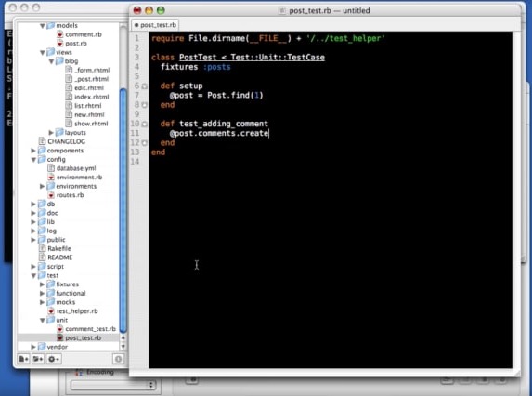Expand the public folder
The width and height of the screenshot is (532, 396).
click(x=33, y=240)
